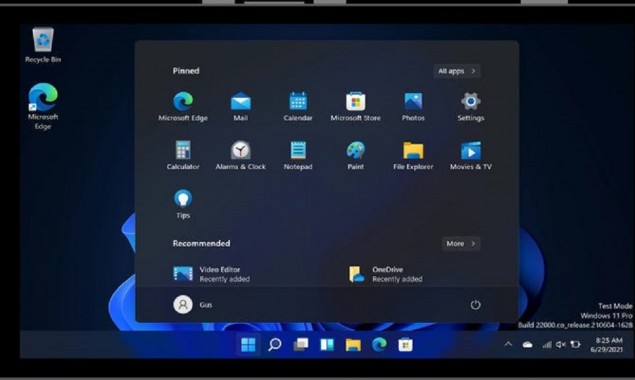This screenshot has height=380, width=635.
Task: Open Microsoft Store in the Pinned section
Action: pos(356,107)
